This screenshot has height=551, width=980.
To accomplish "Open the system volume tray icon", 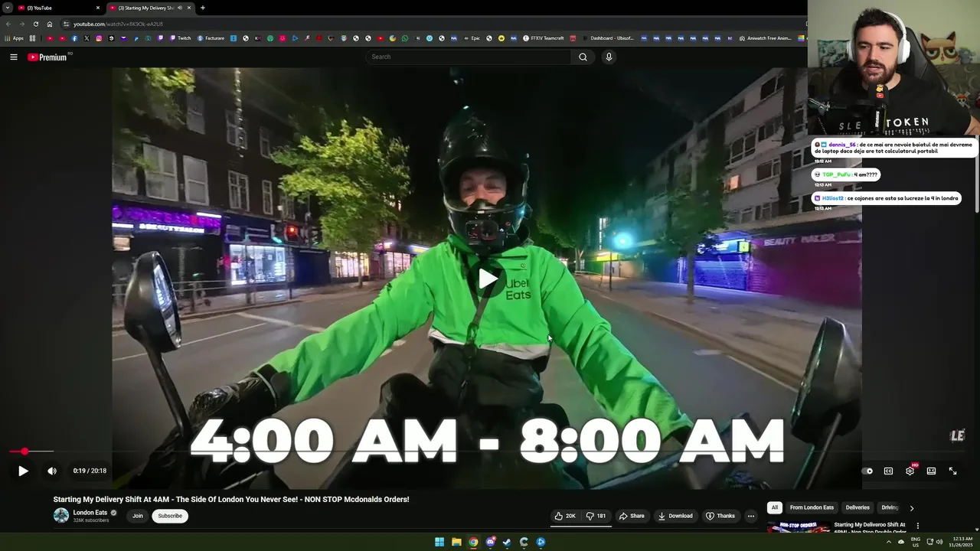I will click(939, 542).
